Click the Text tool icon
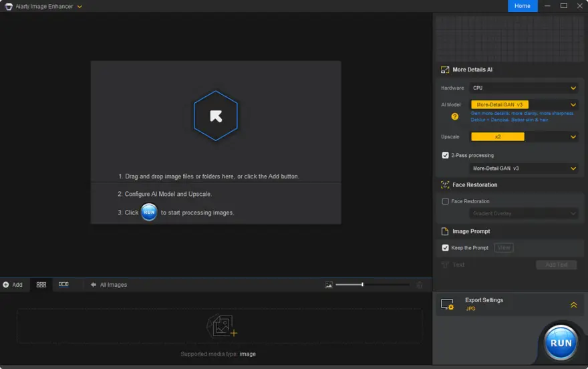The image size is (588, 369). click(445, 265)
